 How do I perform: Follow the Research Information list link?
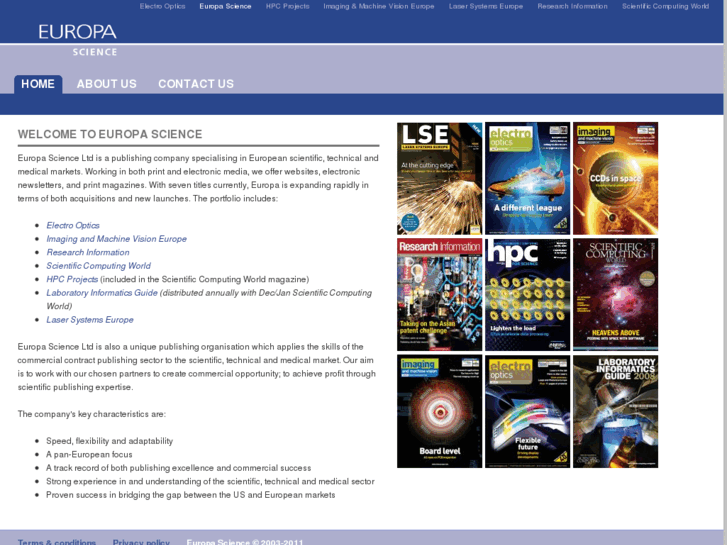(88, 252)
